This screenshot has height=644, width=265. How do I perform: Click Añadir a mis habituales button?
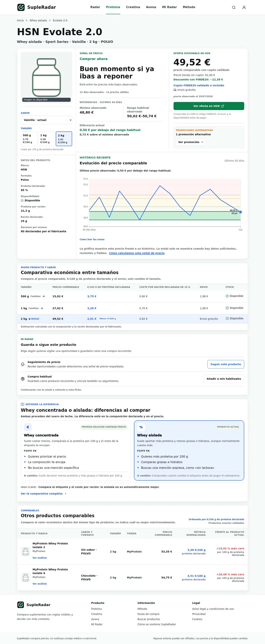(224, 379)
